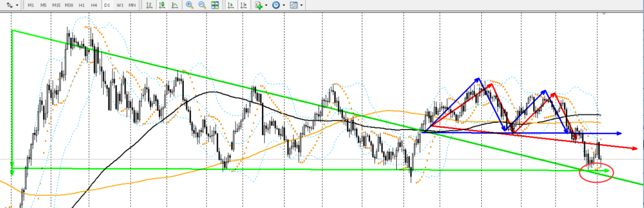Expand the periodicity clock dropdown arrow
The height and width of the screenshot is (208, 644).
(284, 6)
